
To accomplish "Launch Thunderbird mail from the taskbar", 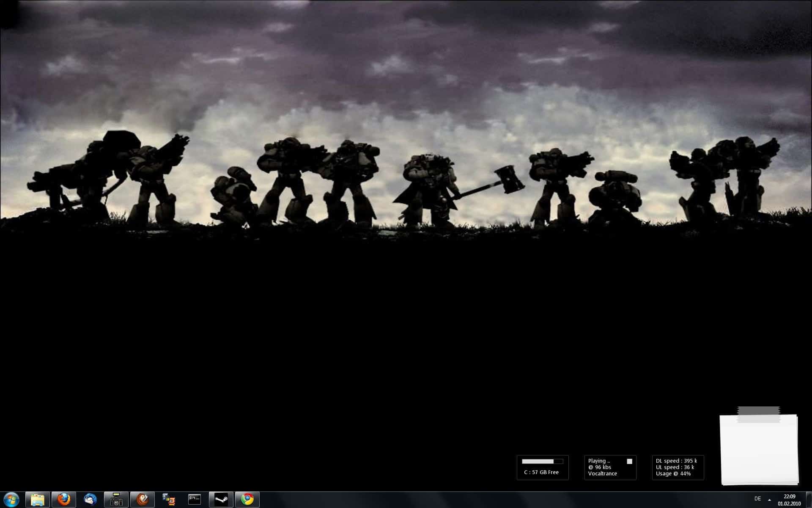I will (90, 500).
